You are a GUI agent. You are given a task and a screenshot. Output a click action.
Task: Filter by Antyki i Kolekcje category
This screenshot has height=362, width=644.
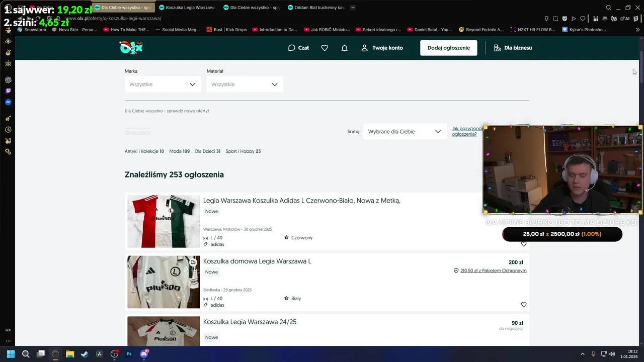coord(144,151)
